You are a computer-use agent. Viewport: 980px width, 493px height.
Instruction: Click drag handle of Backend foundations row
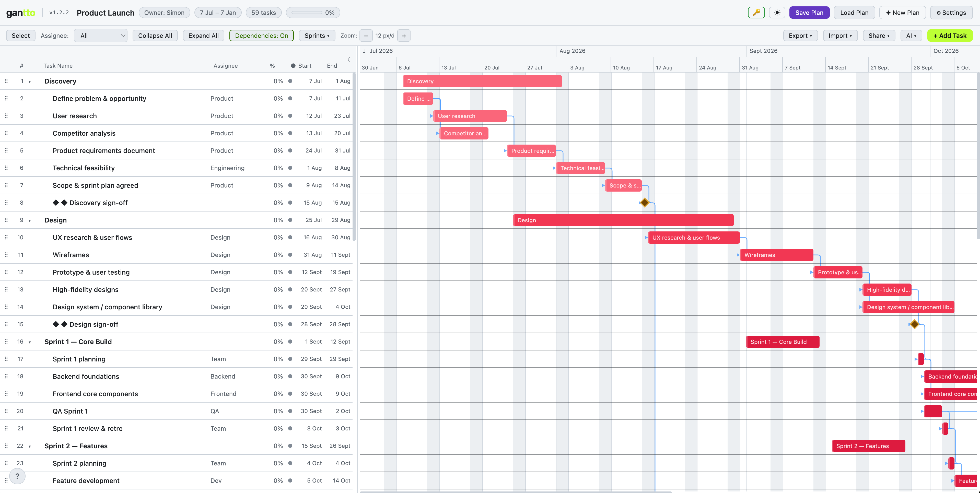(6, 376)
